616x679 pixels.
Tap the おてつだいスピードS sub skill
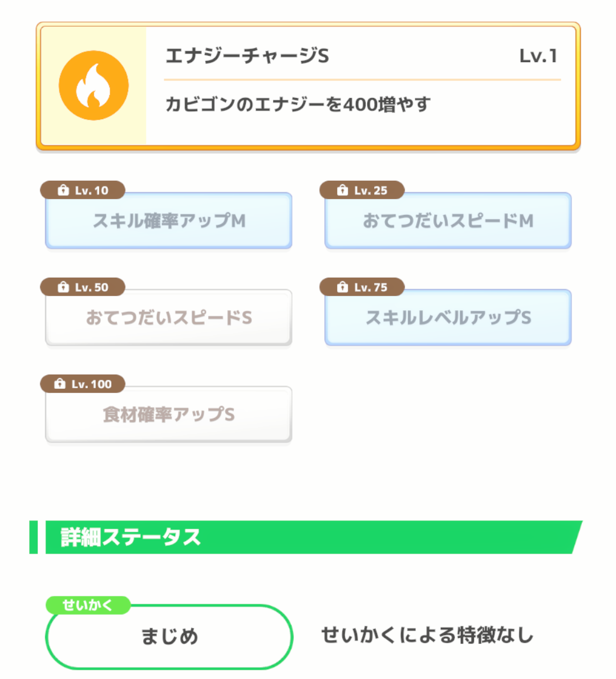tap(169, 318)
